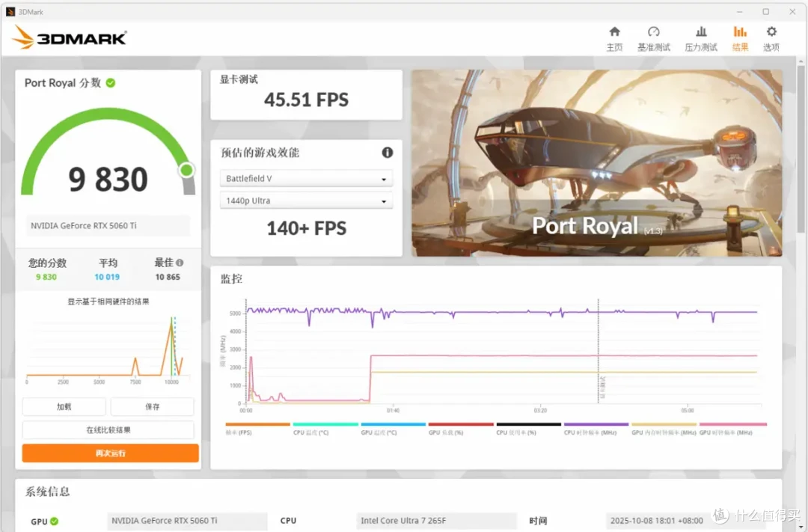Open the 选项 options gear icon

[771, 32]
